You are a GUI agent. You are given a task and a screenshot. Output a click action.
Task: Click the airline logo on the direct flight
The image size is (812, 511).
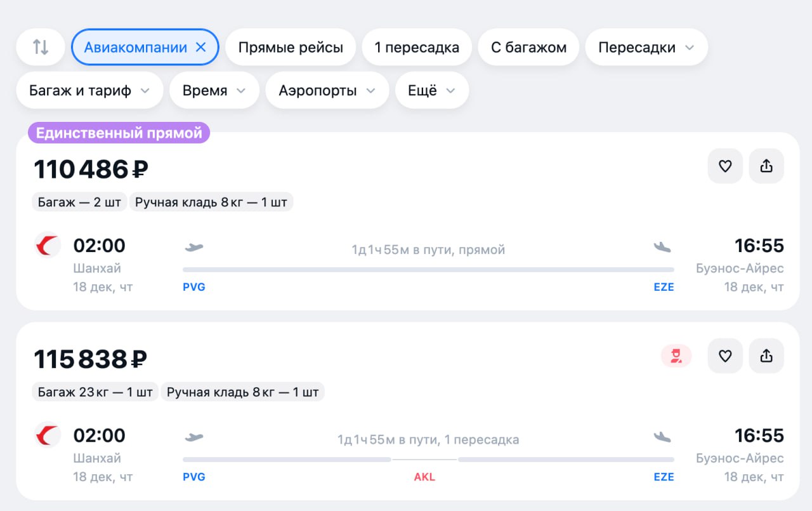48,245
